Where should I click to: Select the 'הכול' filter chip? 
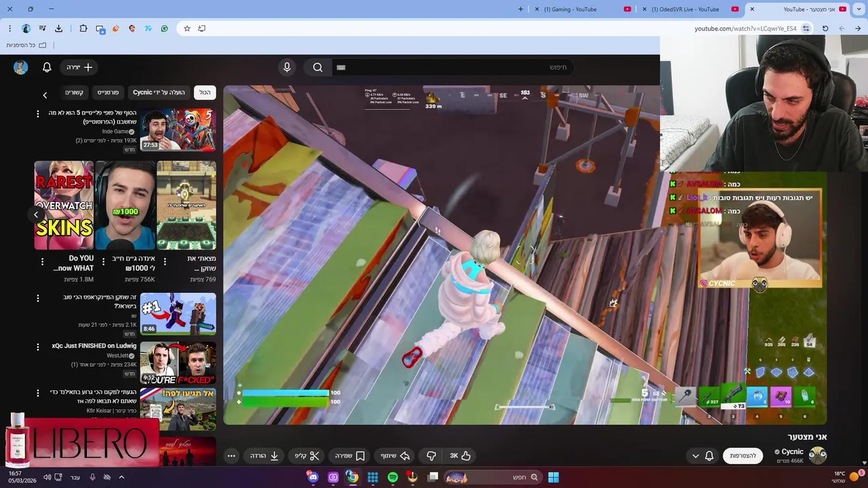click(205, 92)
